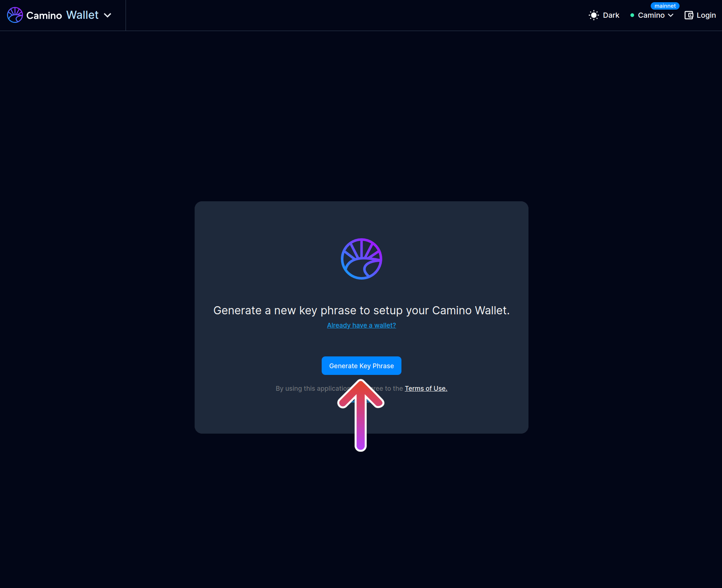Image resolution: width=722 pixels, height=588 pixels.
Task: Click the mainnet badge
Action: click(x=665, y=6)
